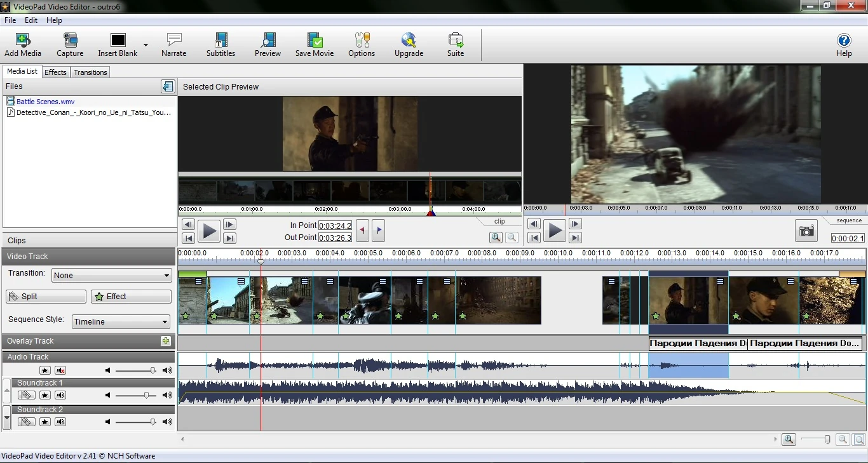The height and width of the screenshot is (463, 868).
Task: Click the Split button
Action: point(46,297)
